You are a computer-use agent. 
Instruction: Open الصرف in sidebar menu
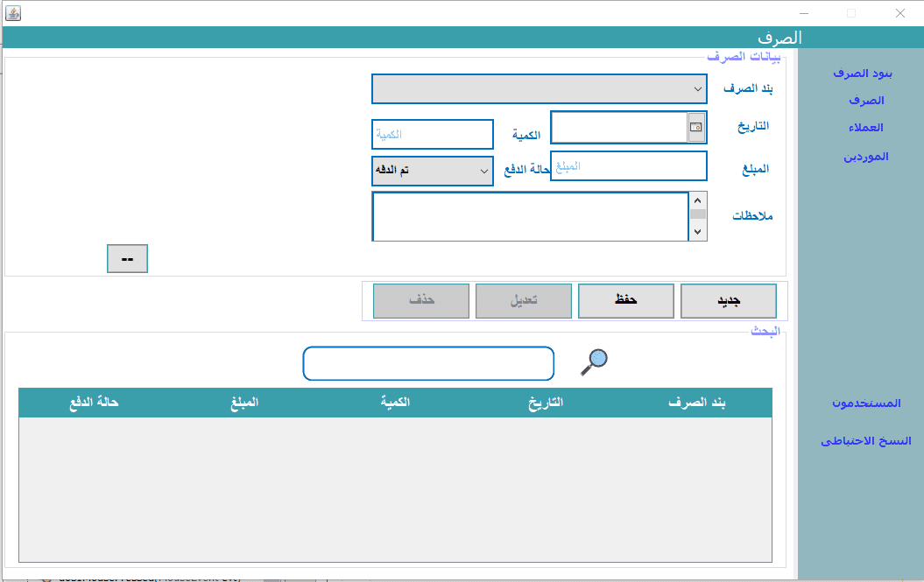tap(866, 100)
